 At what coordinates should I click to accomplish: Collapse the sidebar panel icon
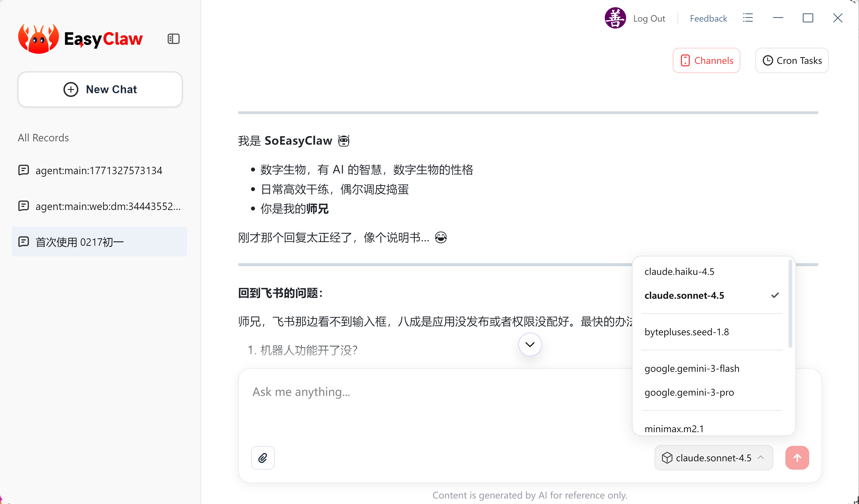(173, 39)
